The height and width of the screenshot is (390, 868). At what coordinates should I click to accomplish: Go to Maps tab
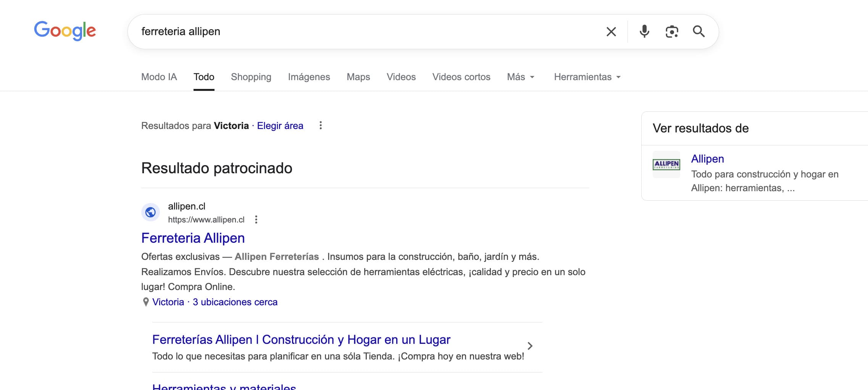[x=358, y=77]
